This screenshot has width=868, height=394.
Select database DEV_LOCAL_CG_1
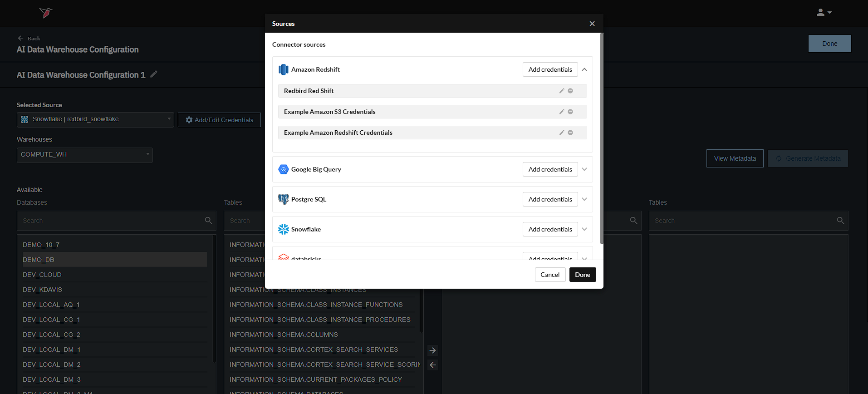(115, 320)
